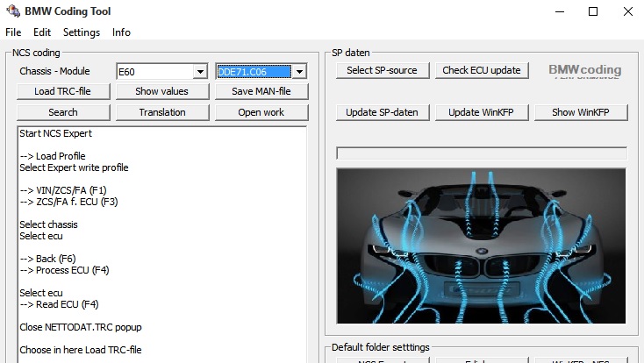Expand the DDE71.C06 module dropdown
644x363 pixels.
click(x=299, y=71)
